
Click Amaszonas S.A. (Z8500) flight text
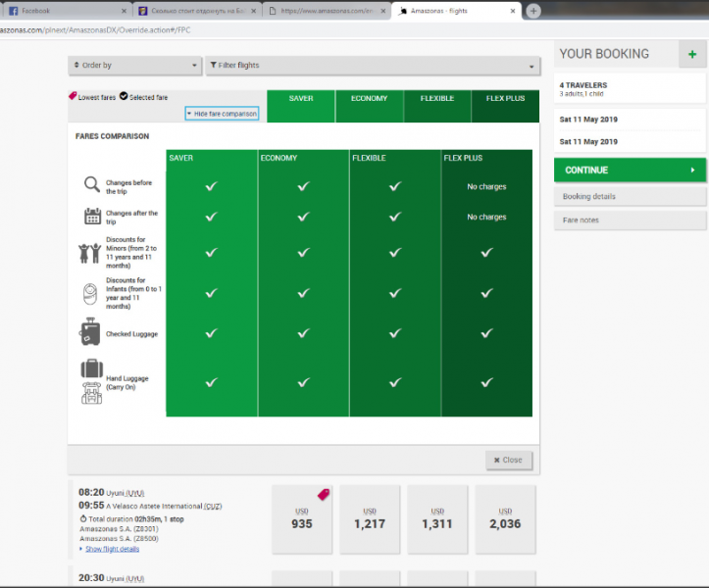[119, 539]
